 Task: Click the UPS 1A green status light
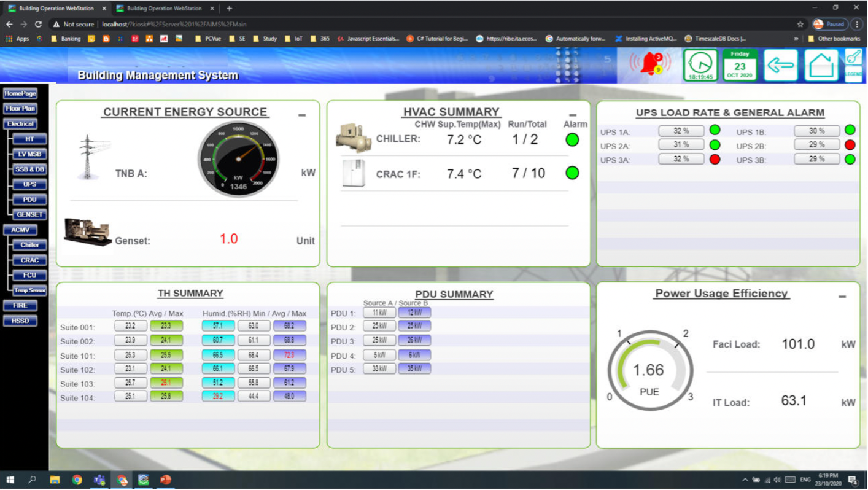tap(715, 130)
